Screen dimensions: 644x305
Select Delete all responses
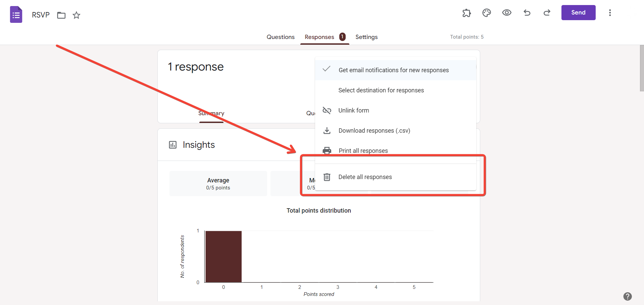point(396,177)
